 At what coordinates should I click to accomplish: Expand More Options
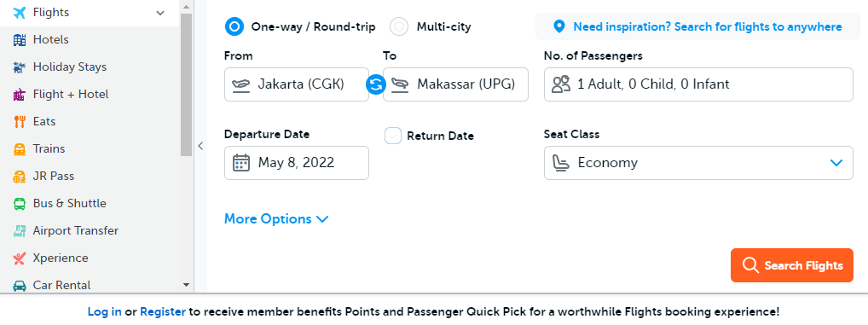pos(276,219)
